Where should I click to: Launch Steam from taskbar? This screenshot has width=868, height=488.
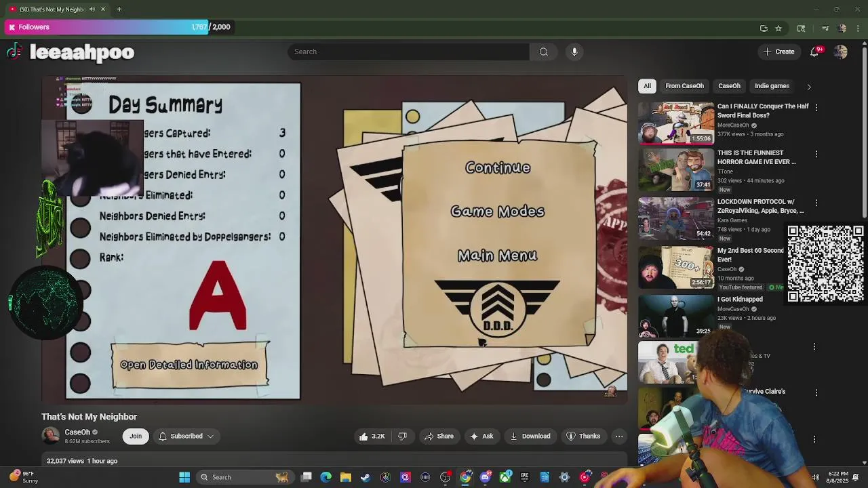click(x=366, y=477)
